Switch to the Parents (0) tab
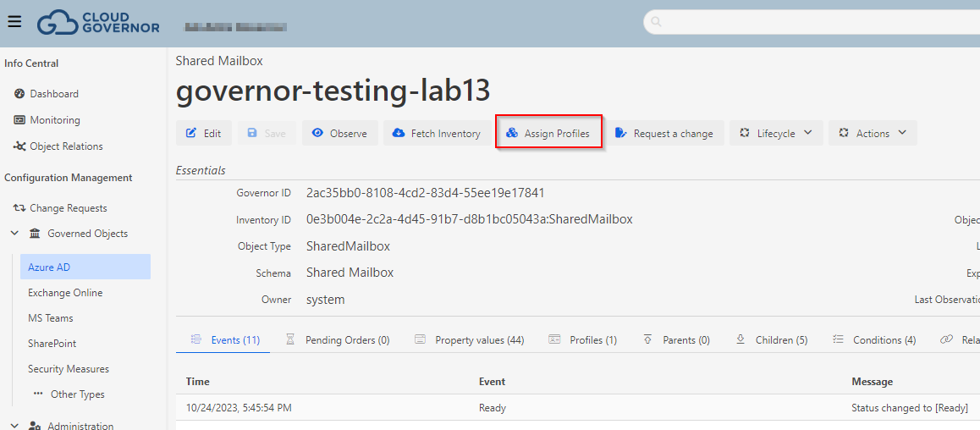Viewport: 980px width, 430px height. click(676, 340)
